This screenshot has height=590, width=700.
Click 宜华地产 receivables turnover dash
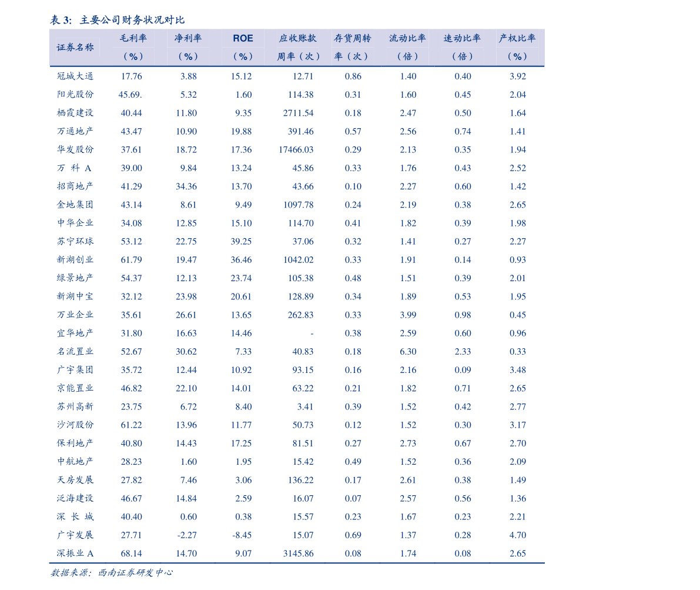312,334
